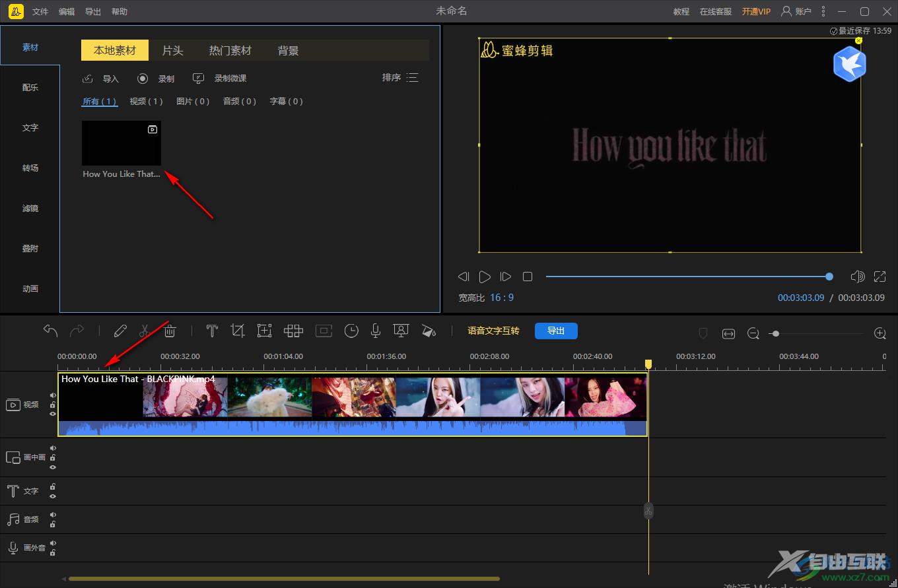Open the 滤镜 sidebar section

tap(30, 209)
